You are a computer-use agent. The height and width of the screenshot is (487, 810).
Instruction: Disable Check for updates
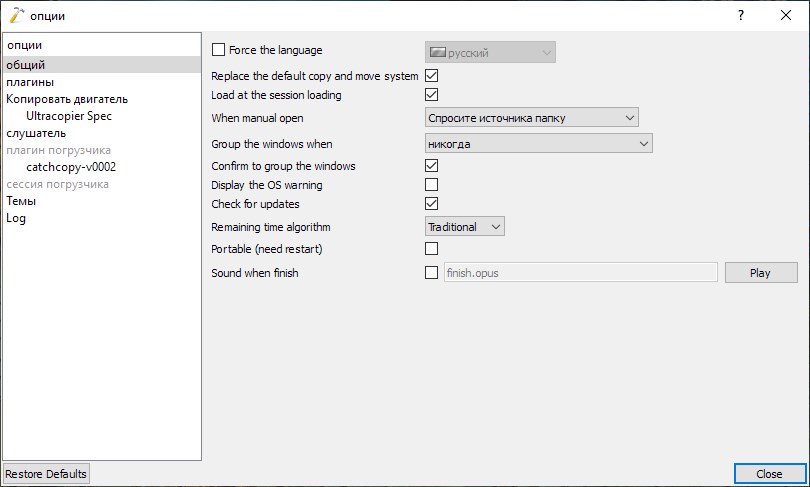[x=432, y=204]
